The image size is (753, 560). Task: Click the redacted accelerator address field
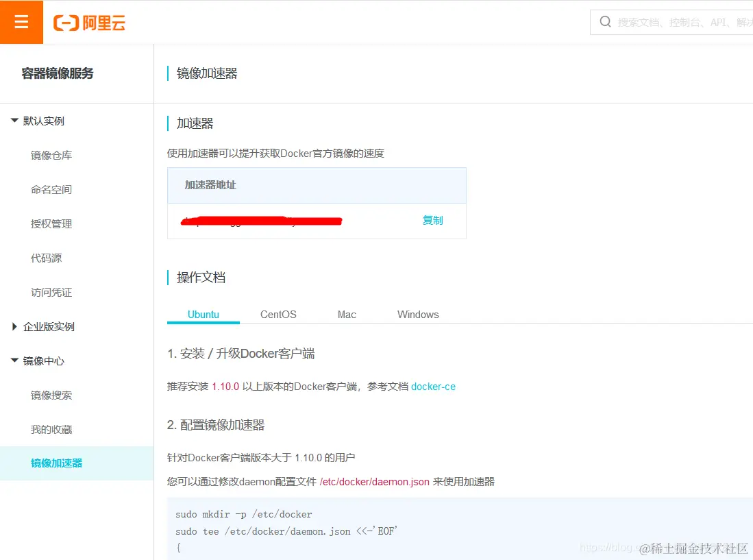point(261,221)
